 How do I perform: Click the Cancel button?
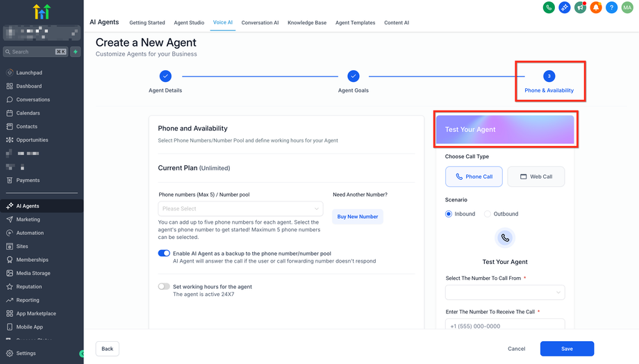click(x=516, y=349)
